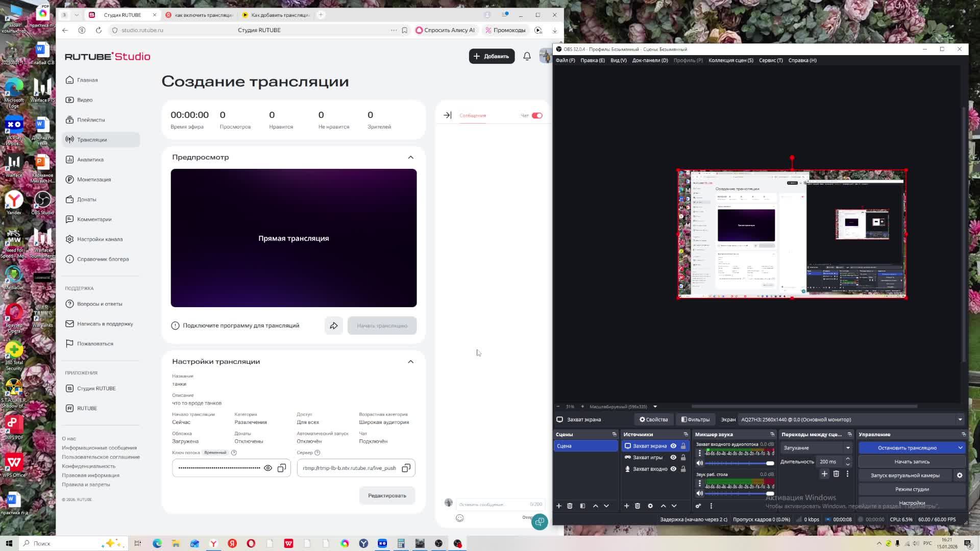Add a new source in Источники panel
Viewport: 980px width, 551px height.
click(626, 506)
